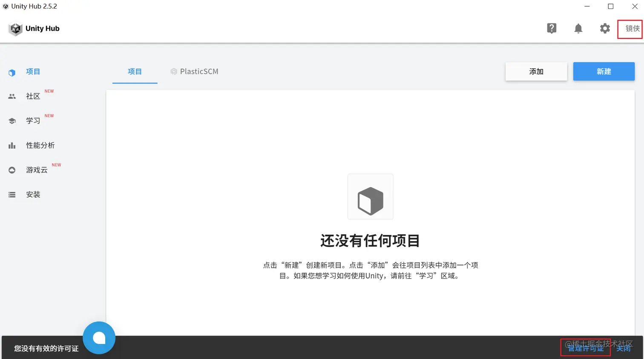Viewport: 644px width, 359px height.
Task: Open settings gear in Unity Hub
Action: [605, 29]
